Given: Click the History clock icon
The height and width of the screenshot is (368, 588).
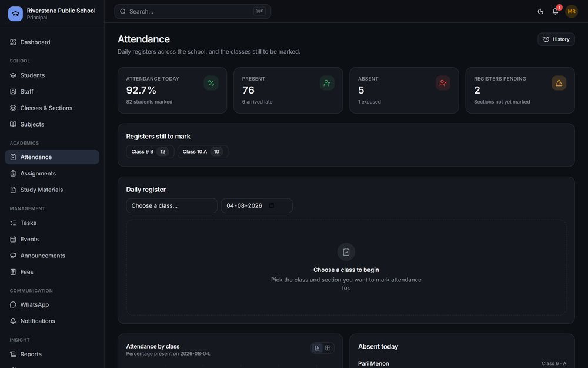Looking at the screenshot, I should tap(546, 39).
